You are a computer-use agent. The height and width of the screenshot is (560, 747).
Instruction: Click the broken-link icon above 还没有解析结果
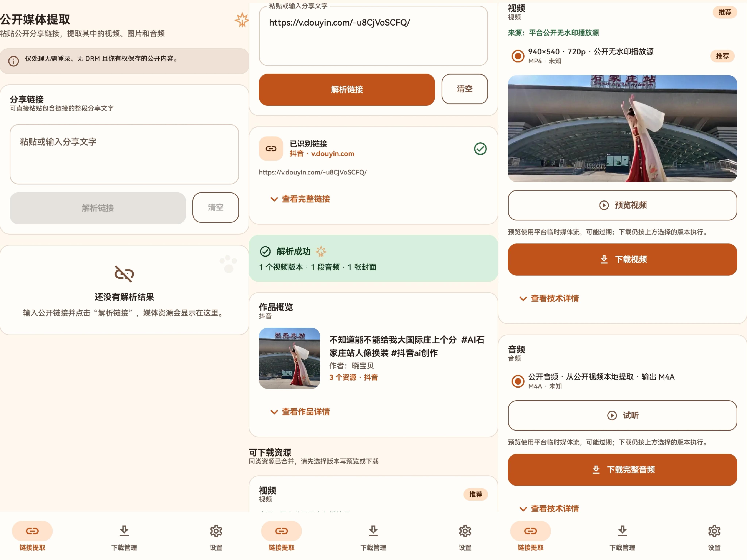[124, 274]
